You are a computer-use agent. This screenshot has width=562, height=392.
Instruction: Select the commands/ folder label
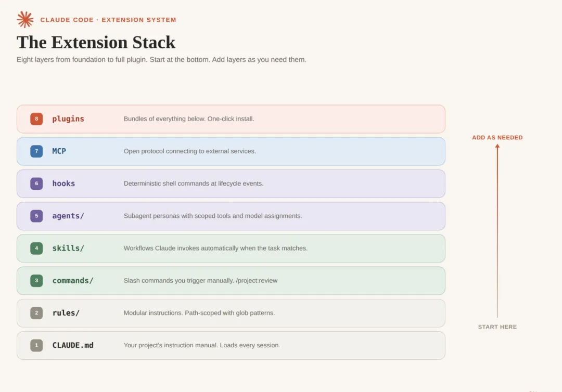tap(73, 281)
